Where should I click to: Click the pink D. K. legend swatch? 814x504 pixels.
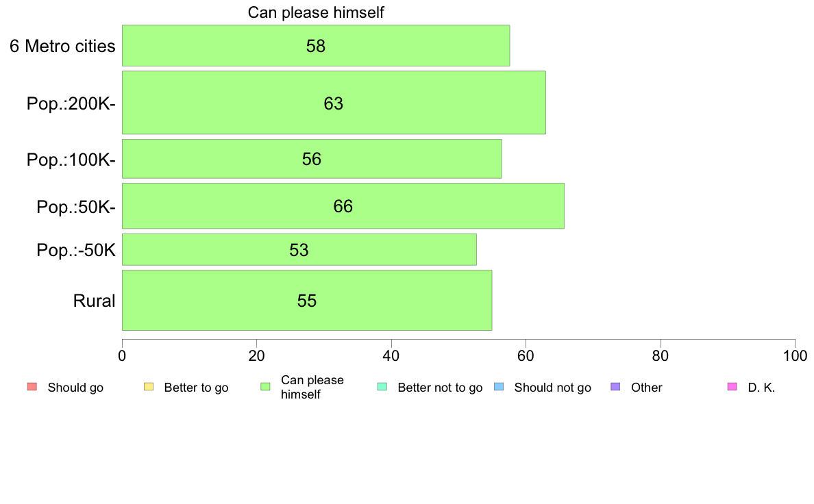click(732, 387)
